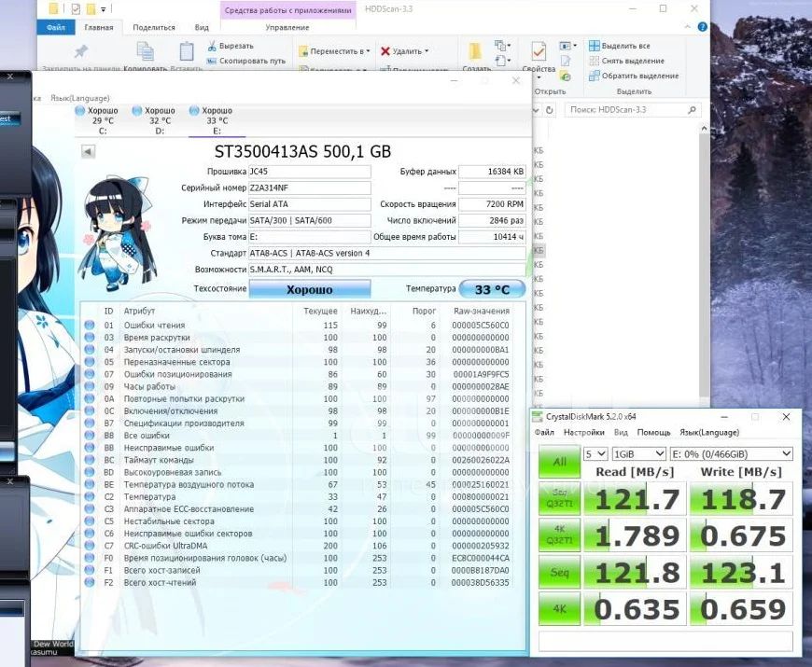Click the Вставить clipboard icon
The height and width of the screenshot is (667, 812).
tap(187, 51)
